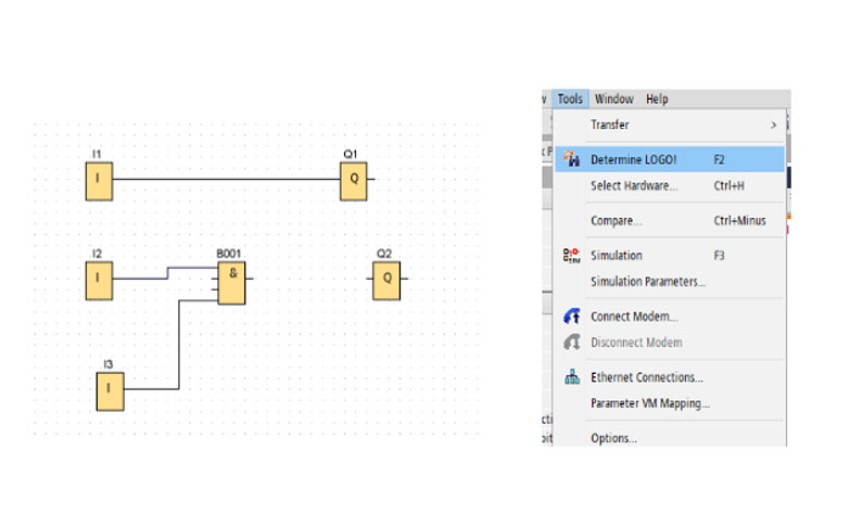This screenshot has width=850, height=515.
Task: Click the Determine LOGO! icon
Action: point(571,159)
